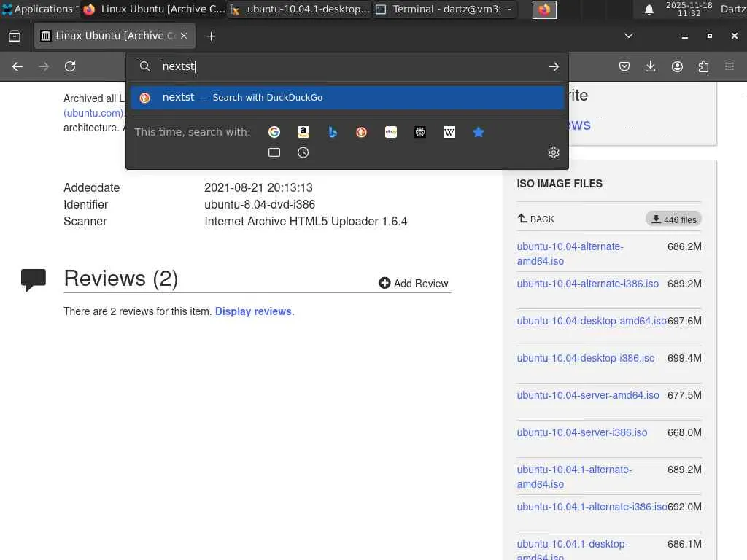
Task: Open notifications bell in system panel
Action: 649,9
